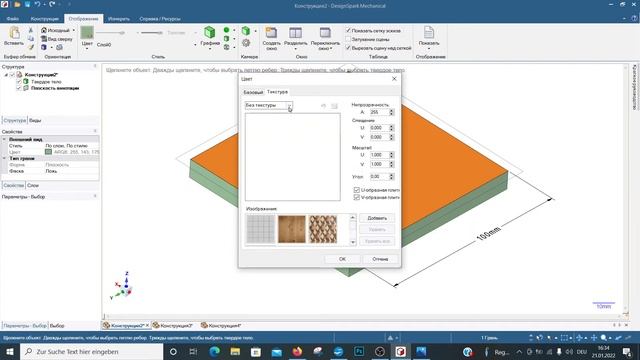Click the Цвет property color swatch
Viewport: 640px width, 360px height.
(48, 152)
